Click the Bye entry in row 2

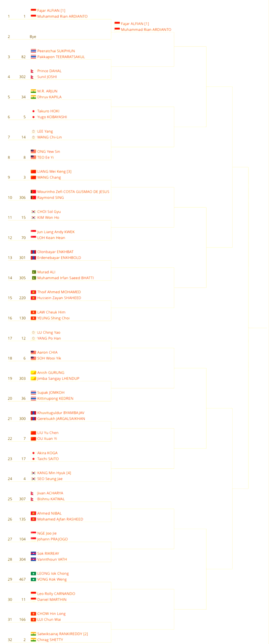click(33, 37)
